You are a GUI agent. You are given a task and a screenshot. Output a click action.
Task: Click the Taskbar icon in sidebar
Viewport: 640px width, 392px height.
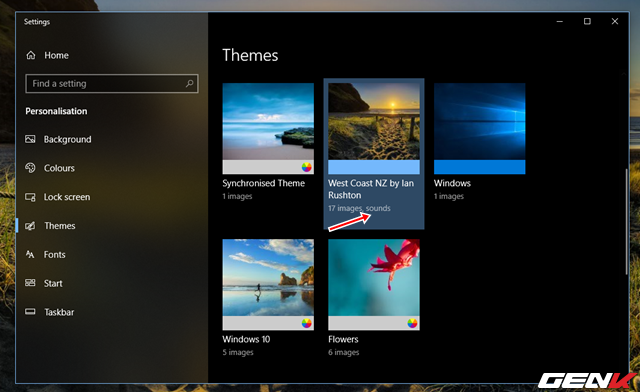[30, 312]
